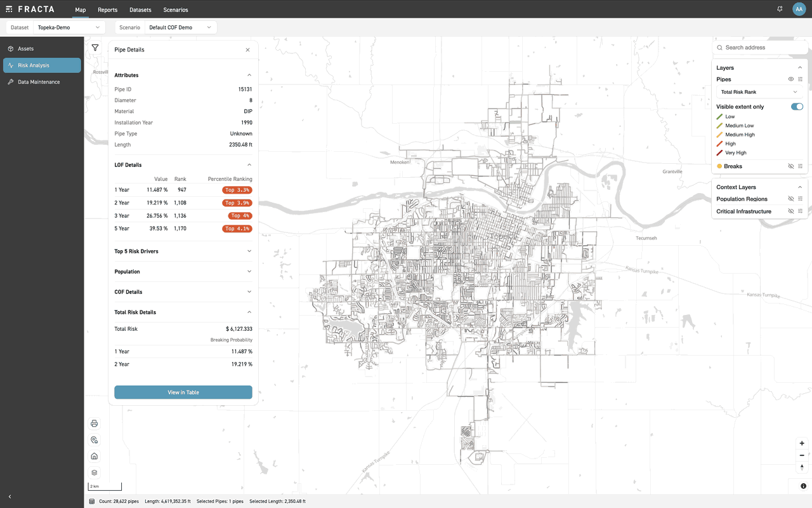The height and width of the screenshot is (508, 812).
Task: Open Assets in the sidebar
Action: [x=42, y=49]
